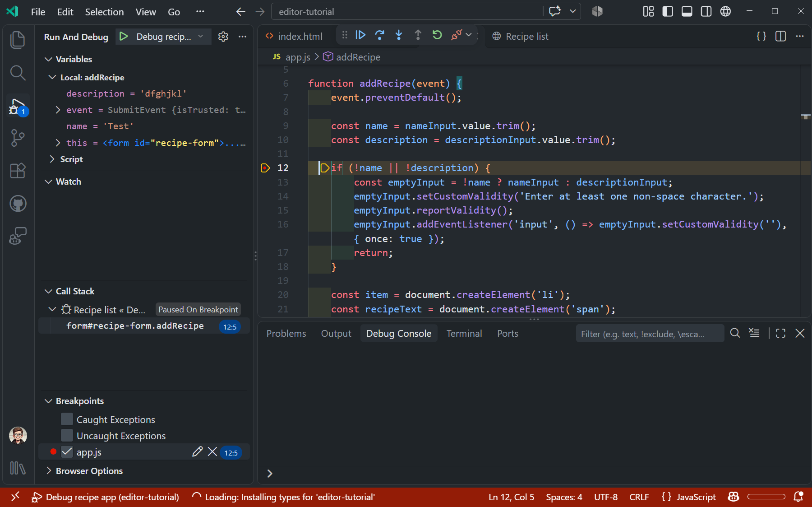Disconnect the debugger
Image resolution: width=812 pixels, height=507 pixels.
456,35
